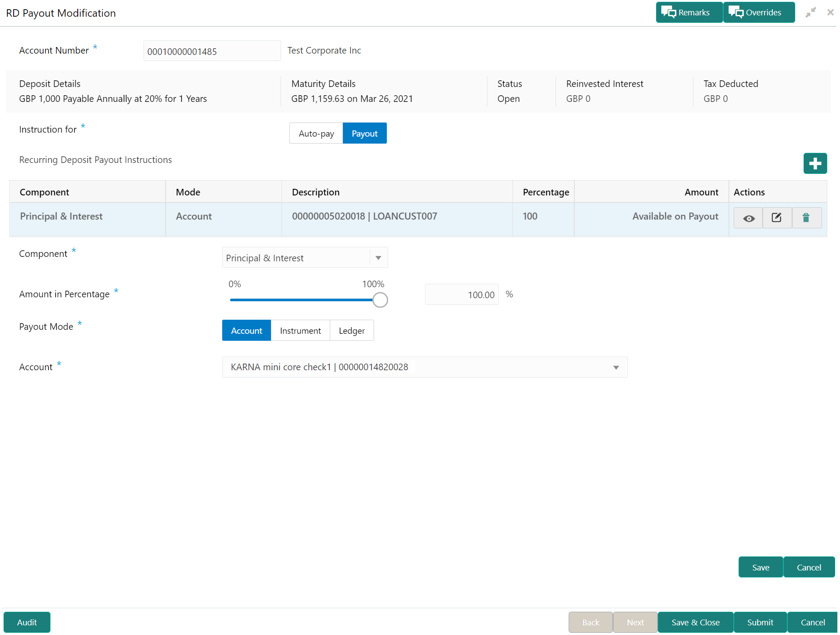This screenshot has height=635, width=840.
Task: Focus the Account Number input field
Action: click(x=212, y=51)
